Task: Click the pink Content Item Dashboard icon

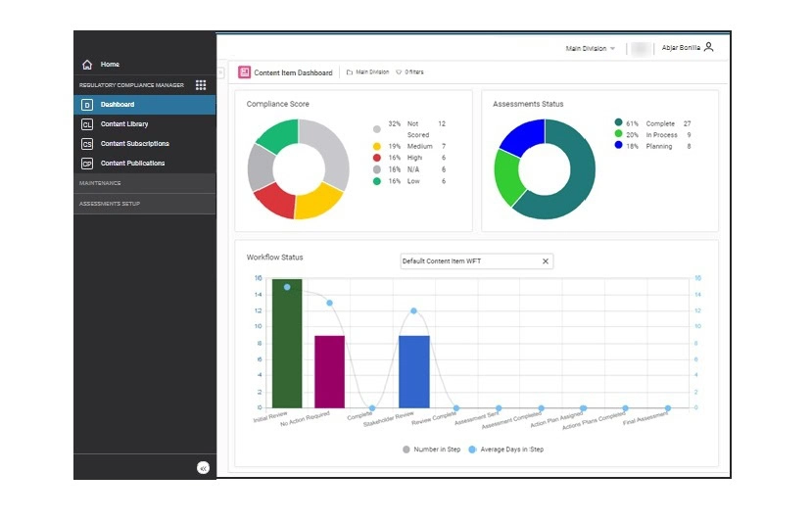Action: [244, 72]
